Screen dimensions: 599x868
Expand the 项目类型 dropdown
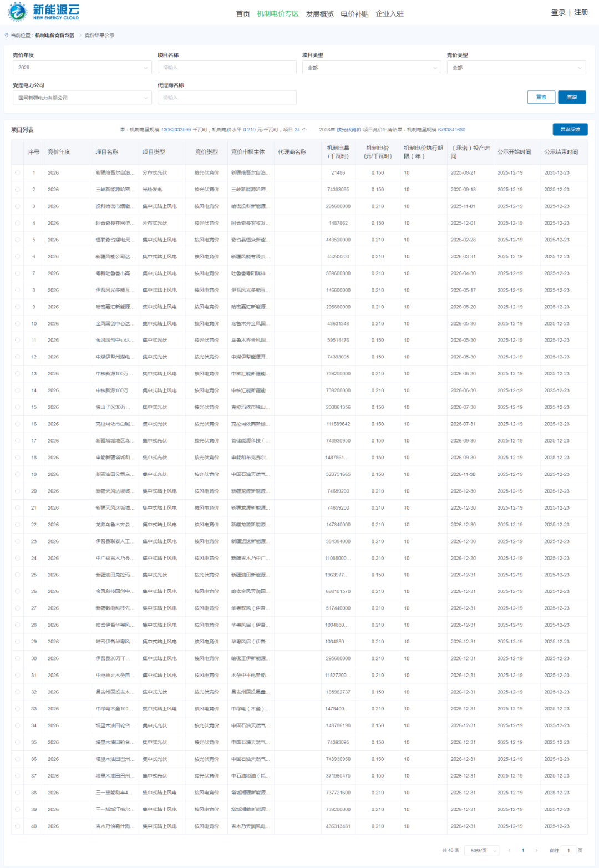click(371, 68)
